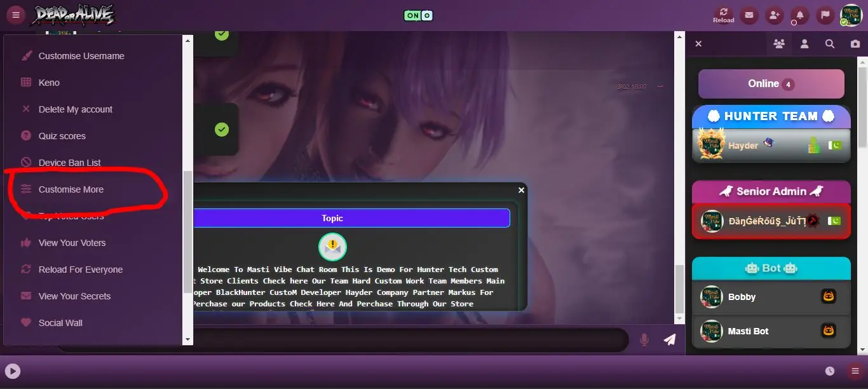Show the user list group icon tab
868x389 pixels.
tap(778, 44)
